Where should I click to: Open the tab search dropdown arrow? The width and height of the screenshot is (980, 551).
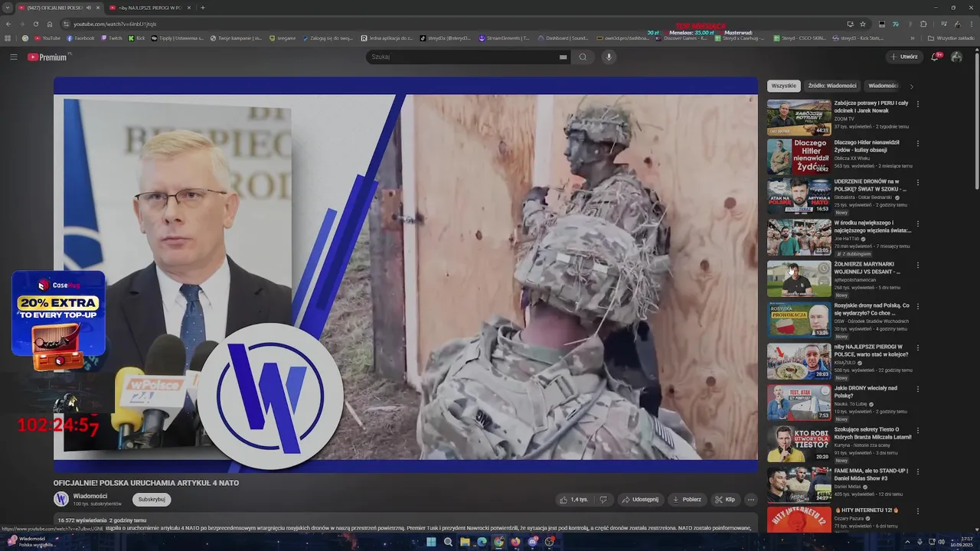[x=9, y=8]
